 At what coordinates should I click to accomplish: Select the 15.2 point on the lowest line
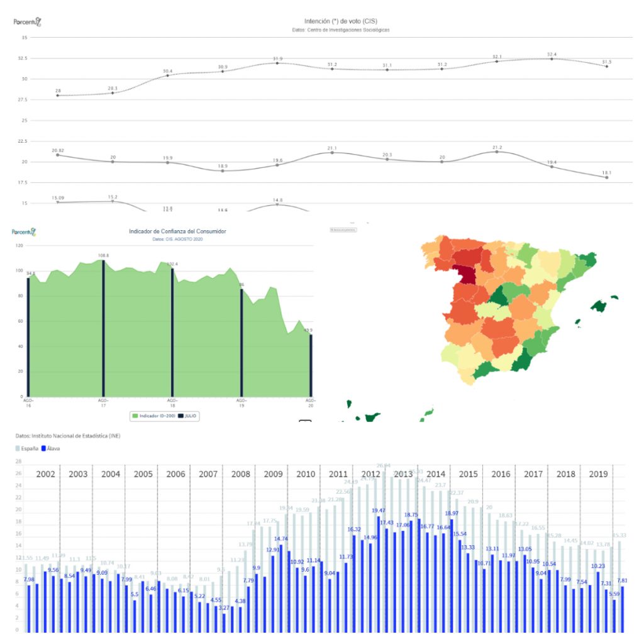[113, 201]
